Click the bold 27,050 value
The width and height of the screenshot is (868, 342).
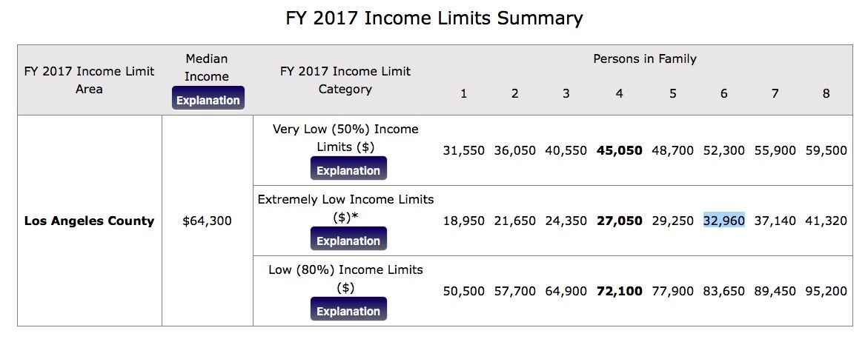point(619,221)
